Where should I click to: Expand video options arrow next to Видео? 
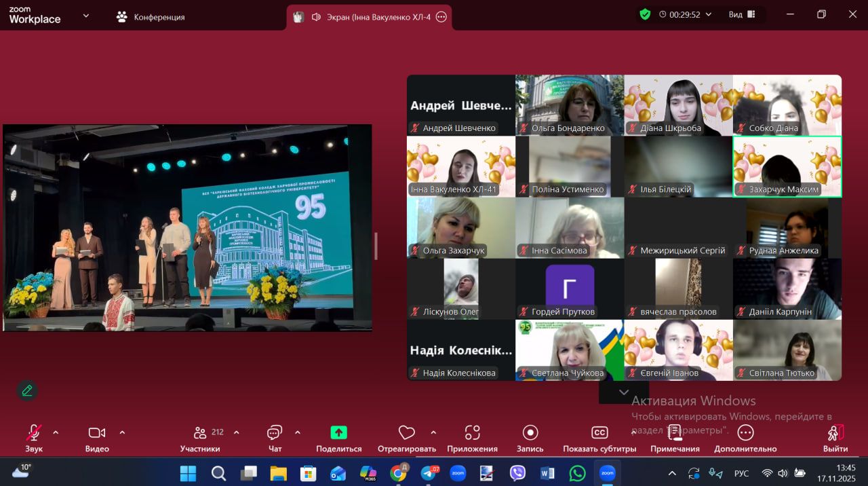[122, 432]
